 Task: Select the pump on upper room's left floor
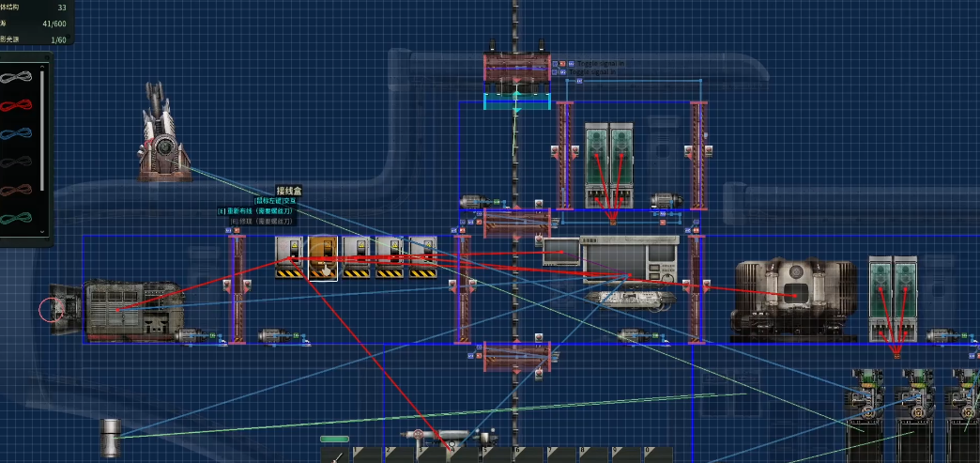(x=476, y=202)
